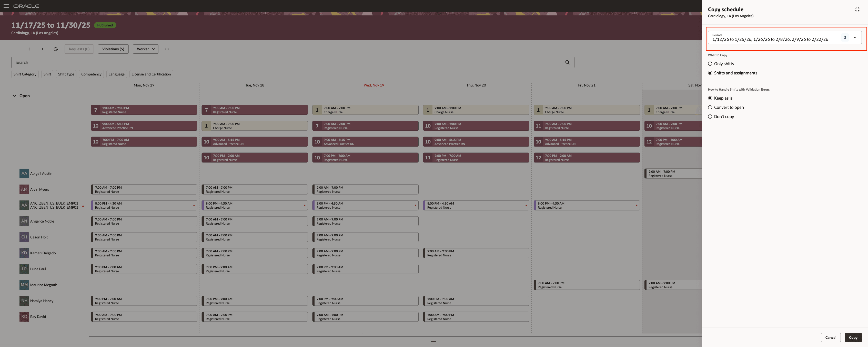
Task: Click the Copy button
Action: click(x=853, y=337)
